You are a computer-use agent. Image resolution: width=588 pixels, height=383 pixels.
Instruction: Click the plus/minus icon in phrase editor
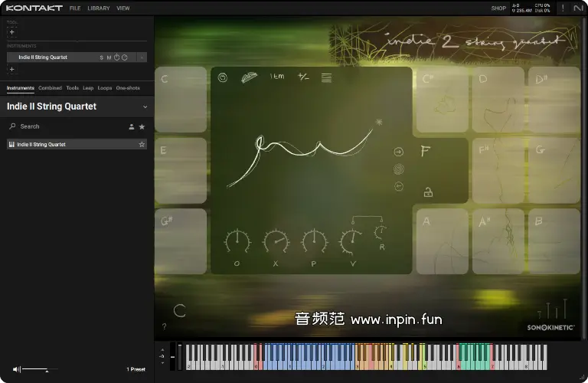(303, 77)
